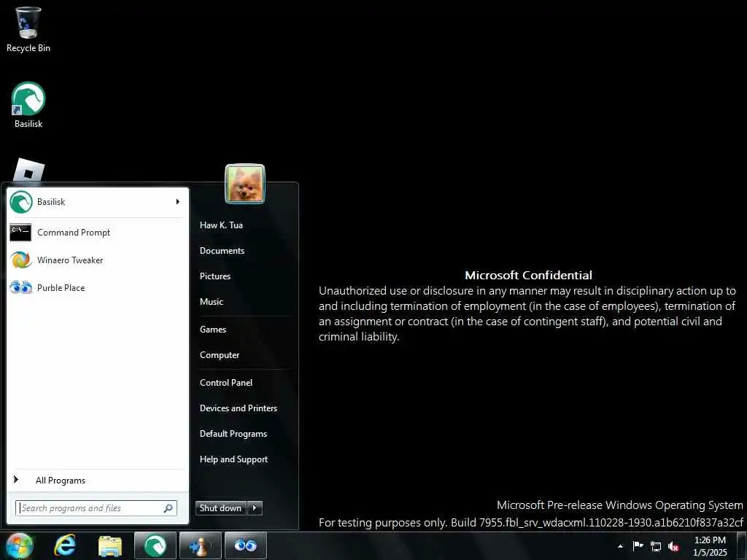Click the Windows Start orb
Screen dimensions: 747x560
tap(20, 546)
